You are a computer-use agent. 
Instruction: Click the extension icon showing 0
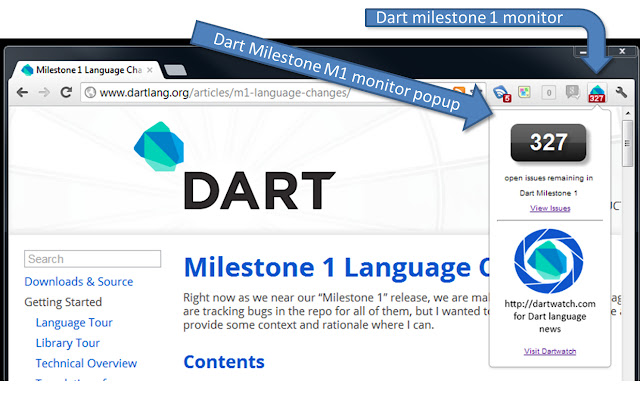(x=549, y=93)
